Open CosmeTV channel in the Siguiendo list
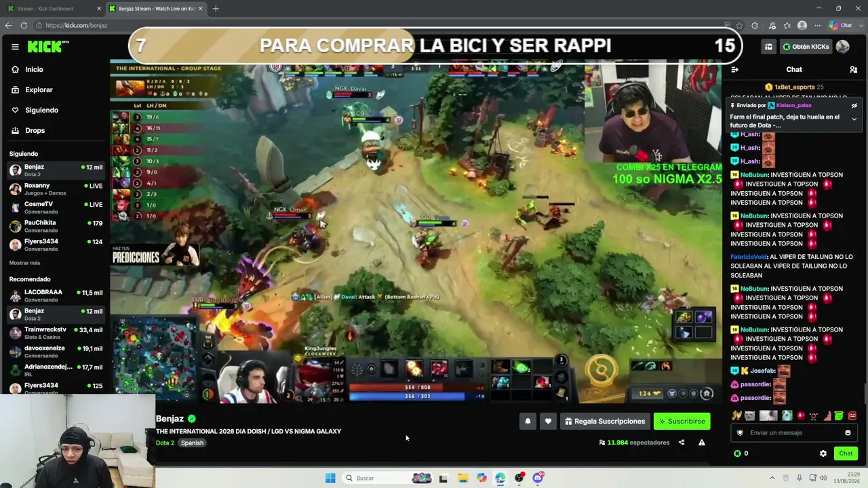Viewport: 868px width, 488px height. (56, 207)
